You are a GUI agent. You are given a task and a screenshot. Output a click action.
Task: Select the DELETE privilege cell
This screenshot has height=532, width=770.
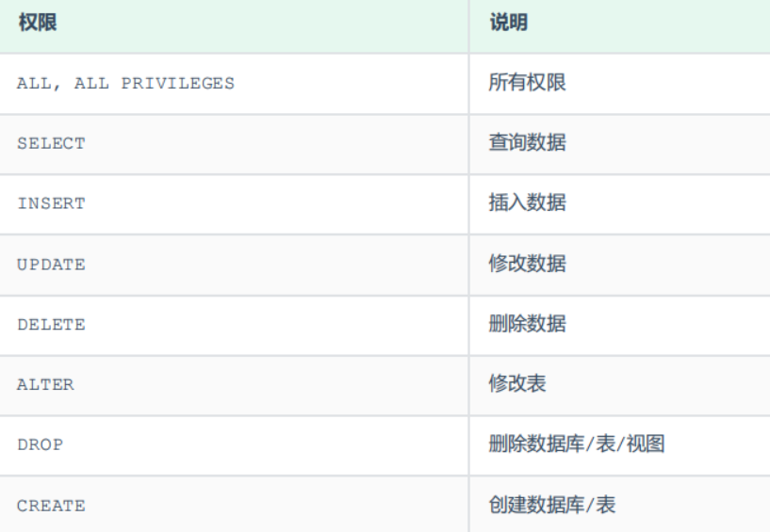(x=51, y=325)
